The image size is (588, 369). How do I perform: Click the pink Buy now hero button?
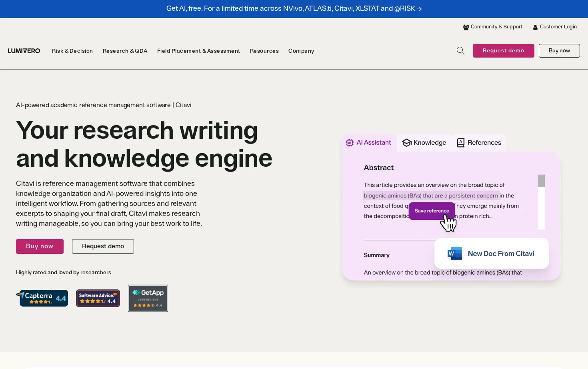[x=40, y=246]
